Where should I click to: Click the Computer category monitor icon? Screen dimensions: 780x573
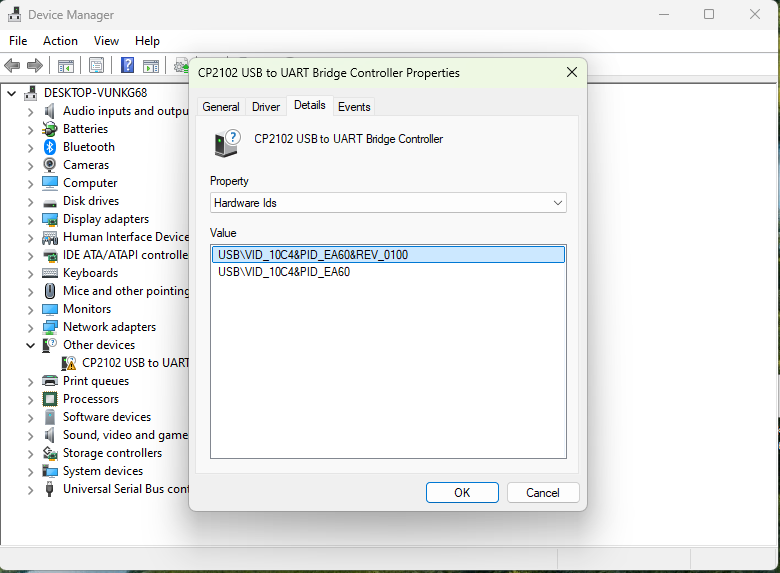[50, 183]
